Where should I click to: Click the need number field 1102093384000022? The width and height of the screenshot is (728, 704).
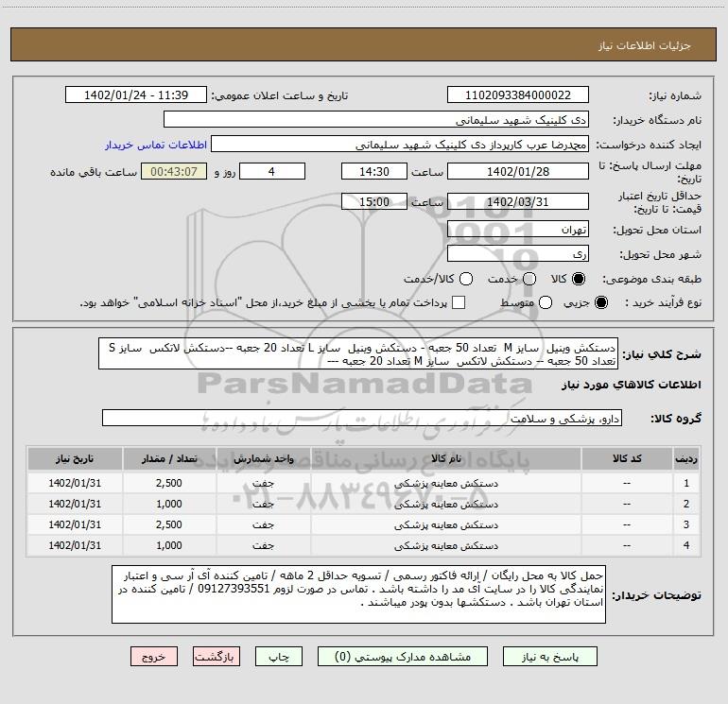click(518, 95)
